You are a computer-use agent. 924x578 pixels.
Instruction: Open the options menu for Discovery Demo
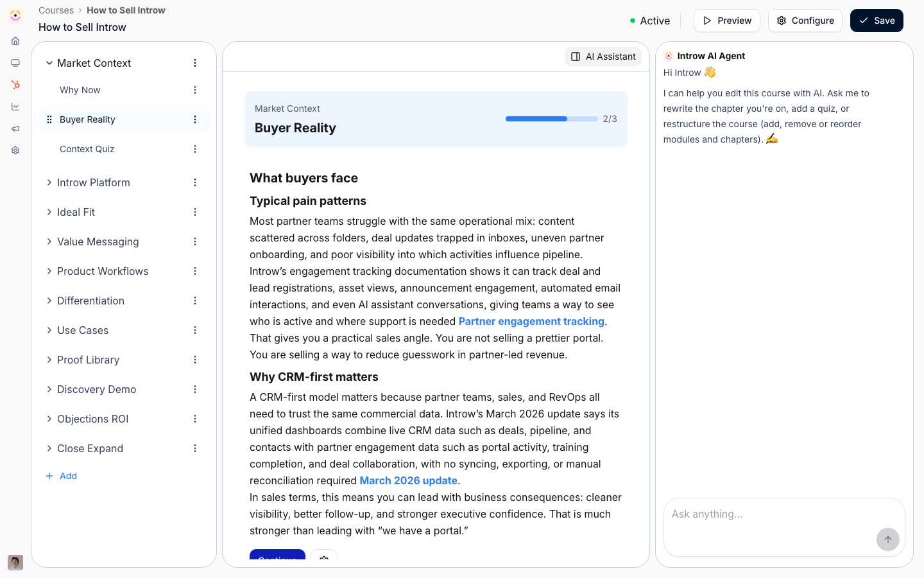[195, 389]
